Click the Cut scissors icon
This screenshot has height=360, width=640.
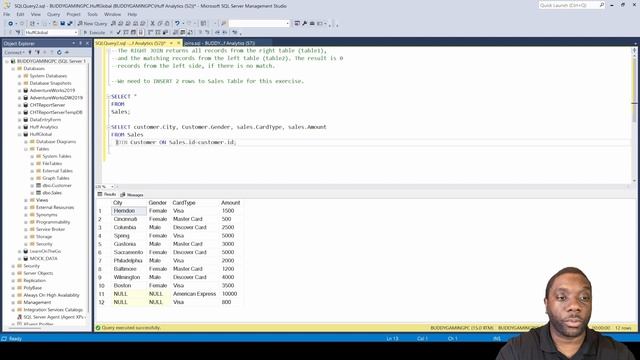tap(153, 24)
